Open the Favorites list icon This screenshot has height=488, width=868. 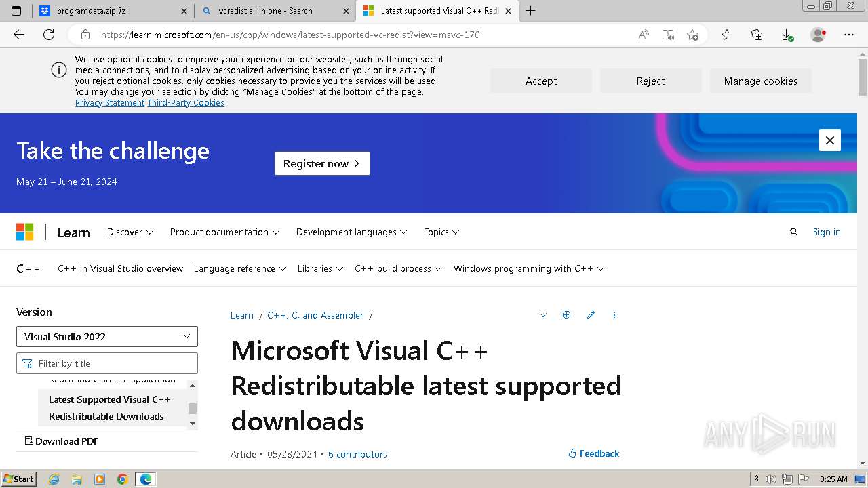coord(727,35)
